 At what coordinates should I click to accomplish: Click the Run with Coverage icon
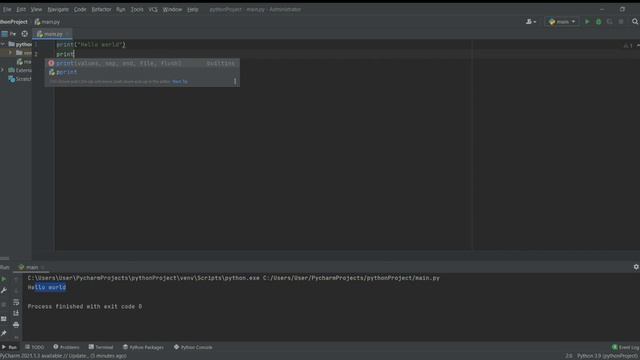click(610, 22)
